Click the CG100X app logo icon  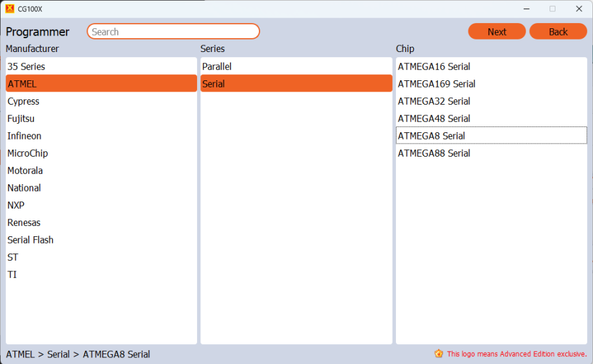point(9,9)
